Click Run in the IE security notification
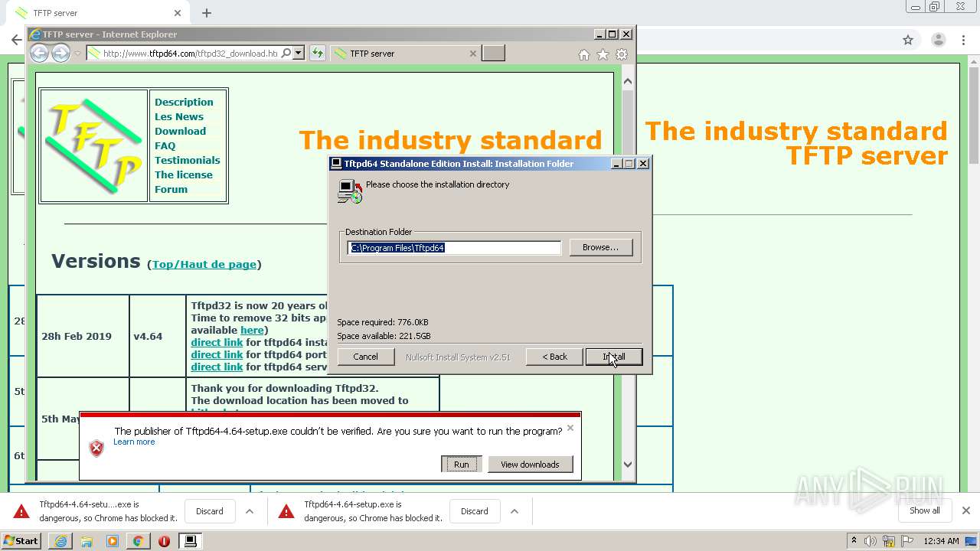 [461, 465]
